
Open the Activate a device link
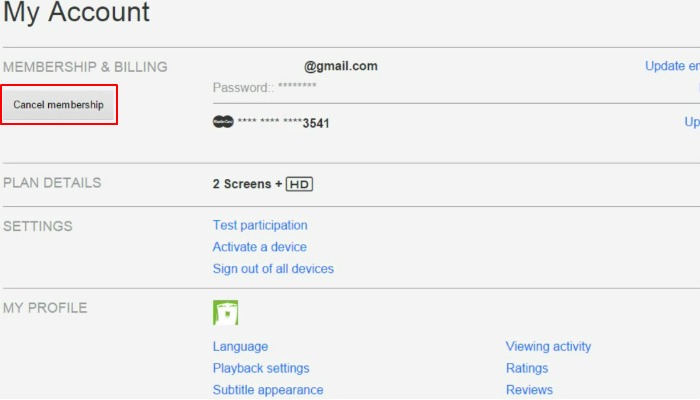[x=260, y=247]
